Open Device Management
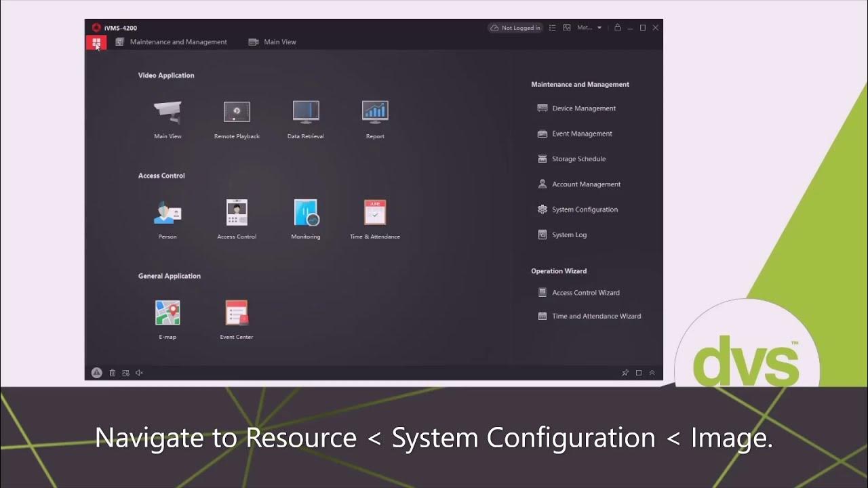 pos(576,108)
